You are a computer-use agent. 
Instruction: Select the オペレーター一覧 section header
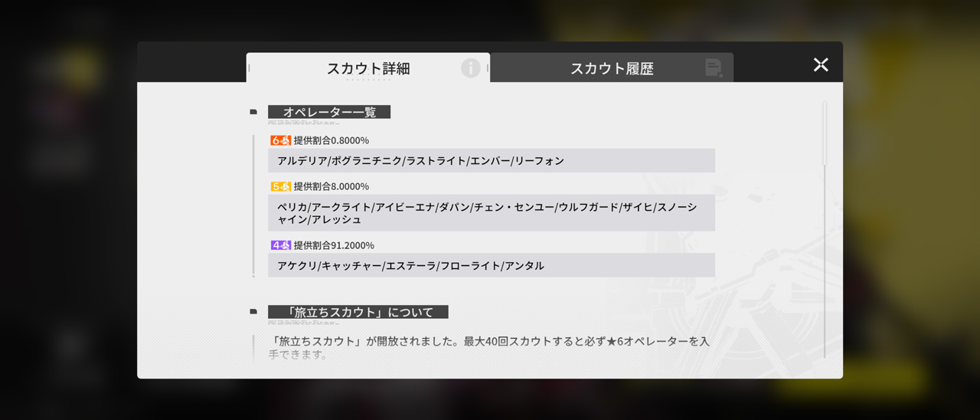click(329, 112)
